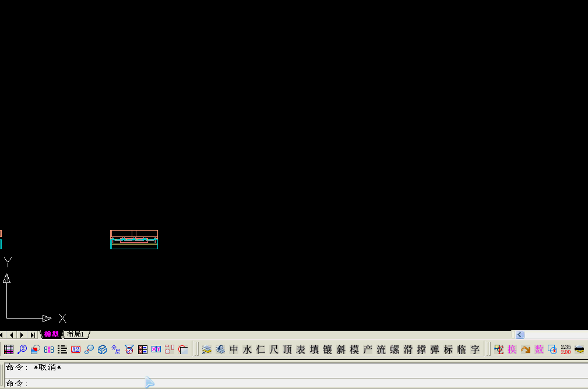
Task: Click the 镶 toolbar button
Action: [x=328, y=349]
